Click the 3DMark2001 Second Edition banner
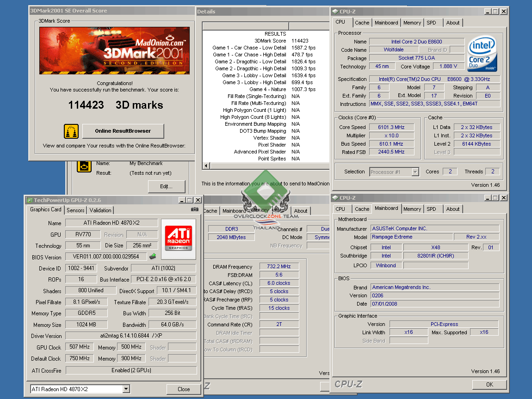The height and width of the screenshot is (399, 532). (114, 50)
